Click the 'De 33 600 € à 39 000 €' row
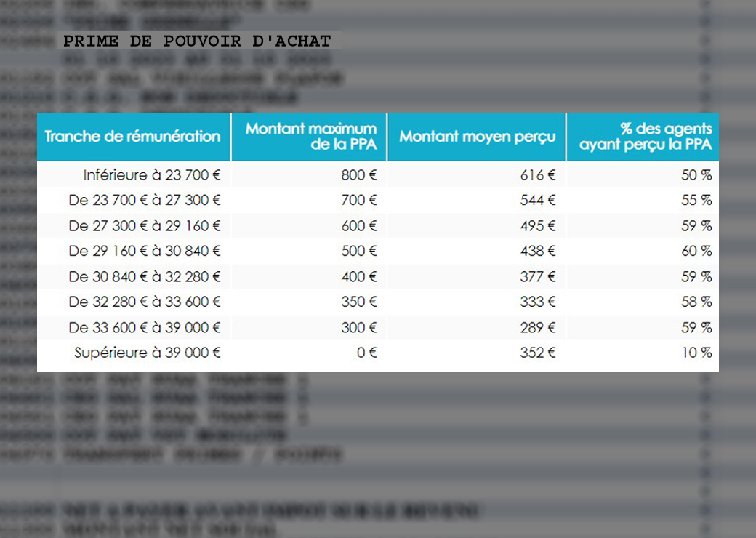Image resolution: width=756 pixels, height=538 pixels. (378, 327)
